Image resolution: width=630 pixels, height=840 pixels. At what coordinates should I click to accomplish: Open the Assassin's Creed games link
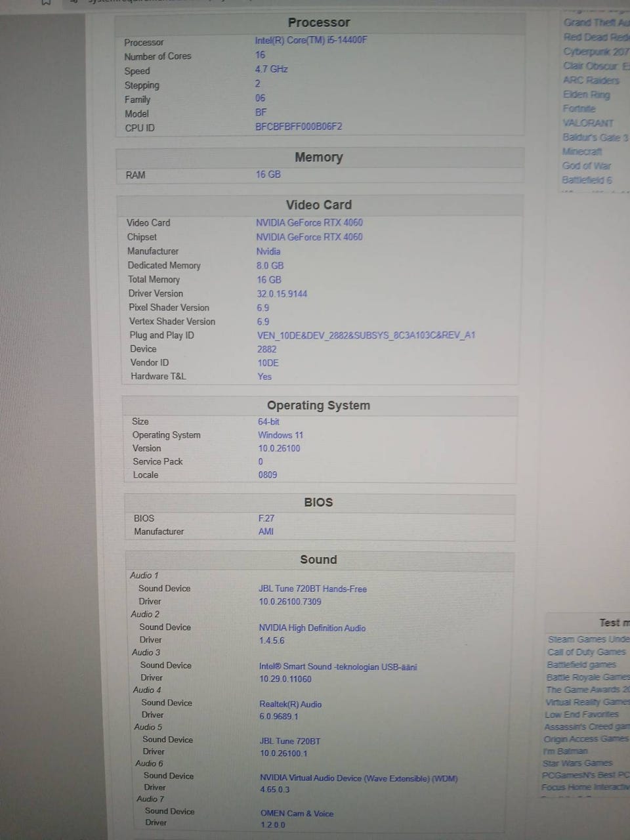tap(587, 726)
